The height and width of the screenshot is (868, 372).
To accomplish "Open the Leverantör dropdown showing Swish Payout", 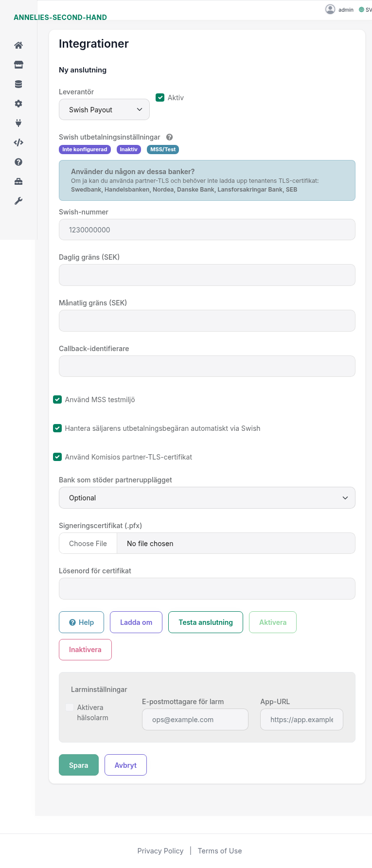I will click(x=104, y=109).
